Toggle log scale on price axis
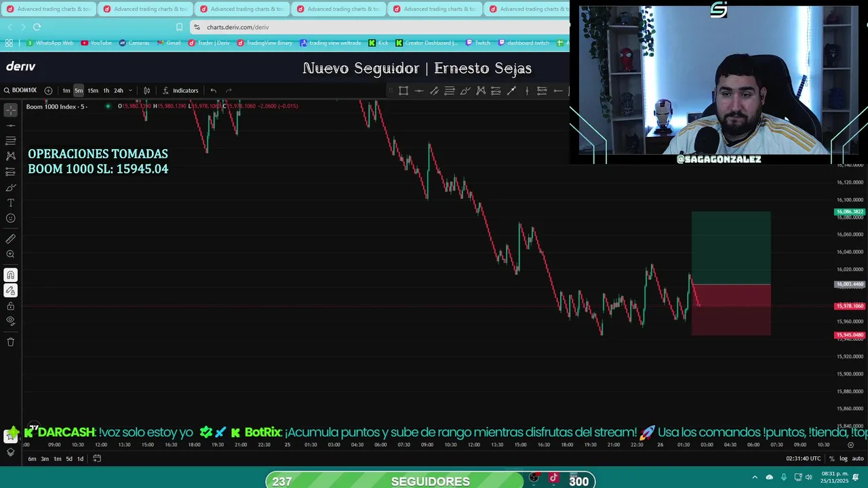868x488 pixels. click(x=844, y=459)
